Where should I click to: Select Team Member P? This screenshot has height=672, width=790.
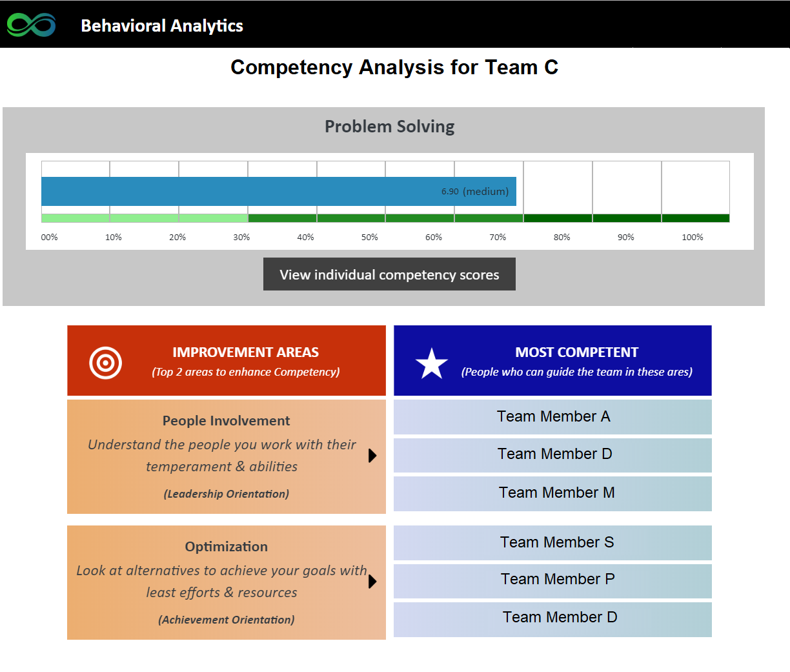pyautogui.click(x=552, y=580)
